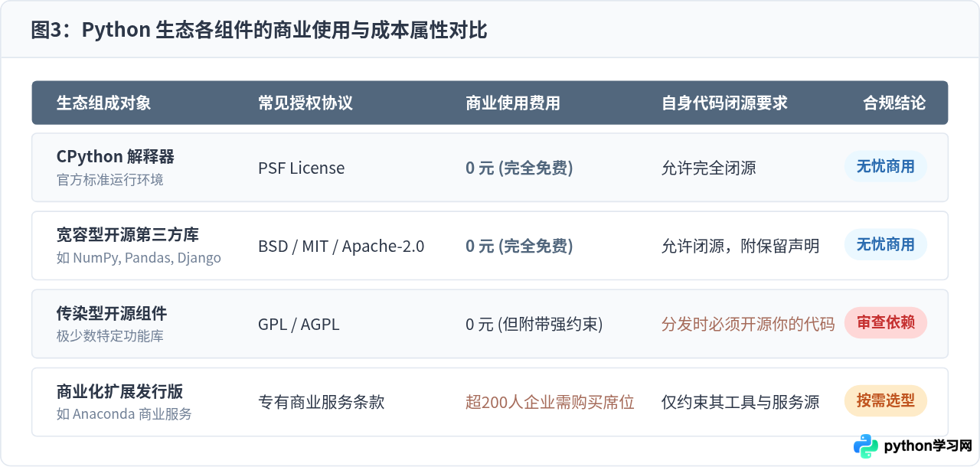Click the '无忧商用' badge in the 宽容型开源第三方库 row
This screenshot has height=467, width=980.
(886, 244)
